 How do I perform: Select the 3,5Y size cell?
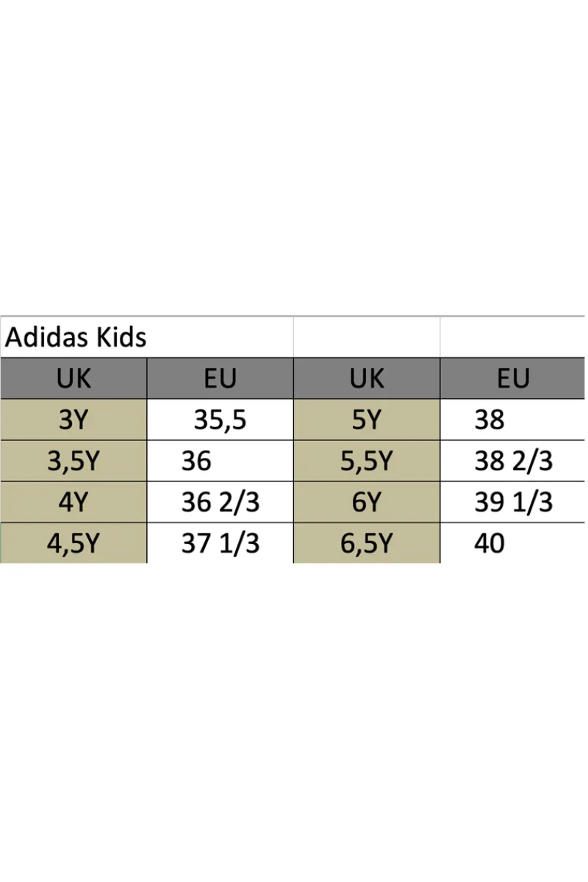(73, 461)
